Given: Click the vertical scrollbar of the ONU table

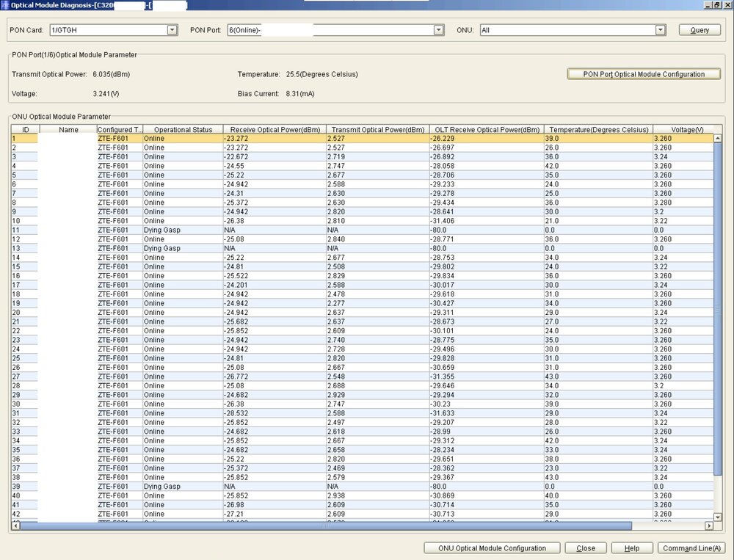Looking at the screenshot, I should (x=717, y=308).
